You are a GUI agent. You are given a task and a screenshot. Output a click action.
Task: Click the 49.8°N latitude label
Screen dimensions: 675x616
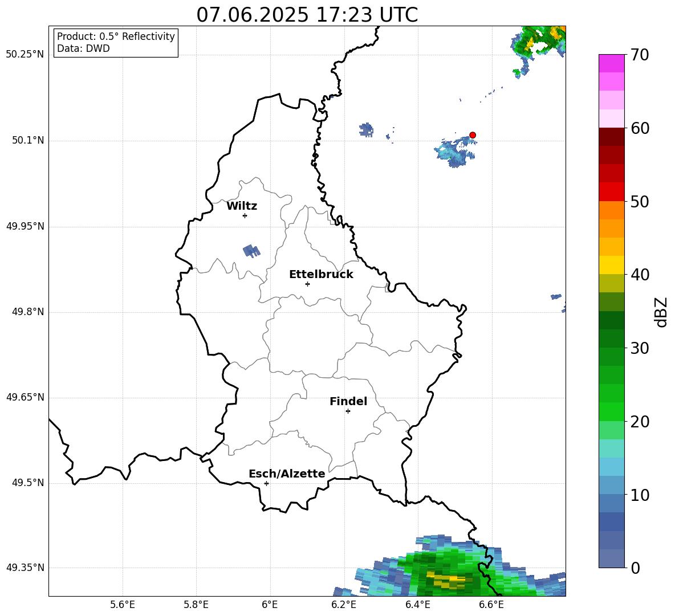pos(28,312)
